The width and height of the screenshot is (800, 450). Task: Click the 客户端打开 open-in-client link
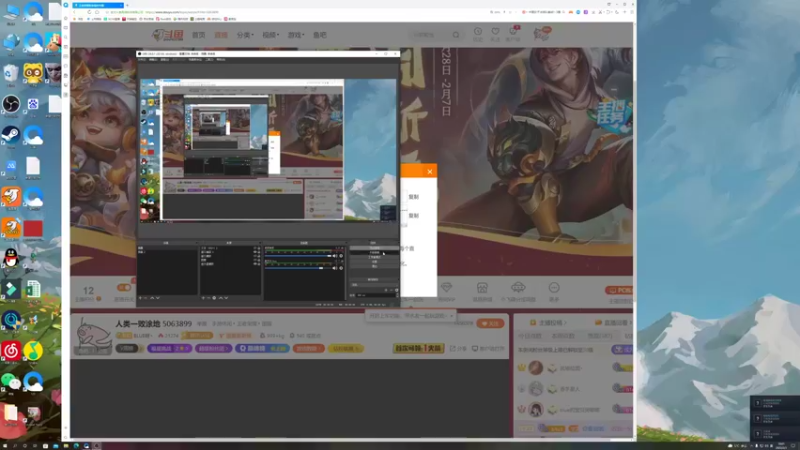tap(488, 348)
